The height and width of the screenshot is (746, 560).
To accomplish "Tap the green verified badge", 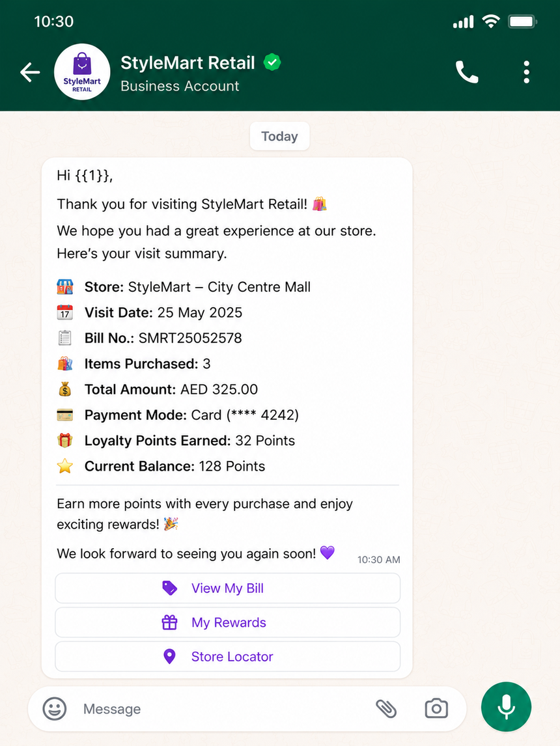I will (272, 62).
